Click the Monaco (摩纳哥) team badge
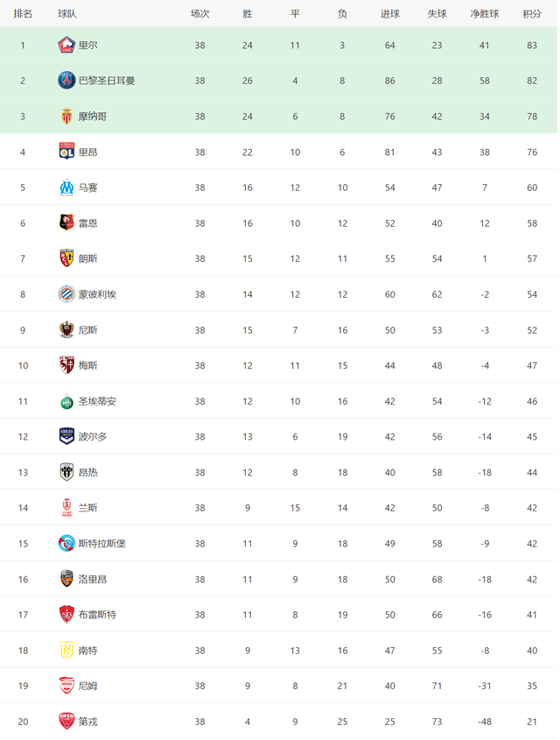The width and height of the screenshot is (560, 740). 66,116
